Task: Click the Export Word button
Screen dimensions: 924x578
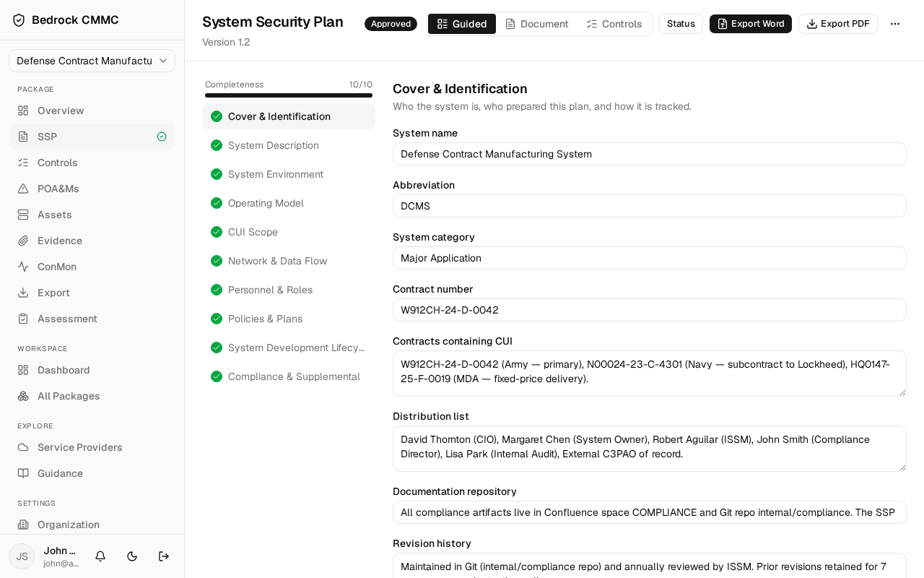Action: 751,24
